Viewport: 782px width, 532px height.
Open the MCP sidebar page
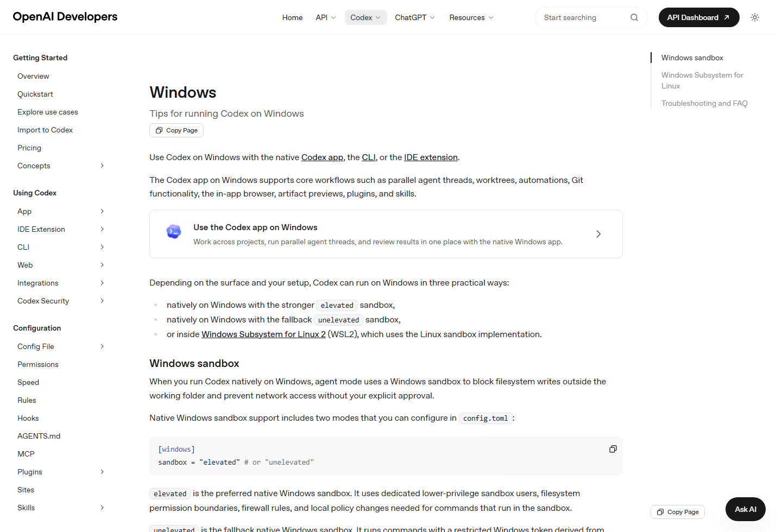click(26, 454)
